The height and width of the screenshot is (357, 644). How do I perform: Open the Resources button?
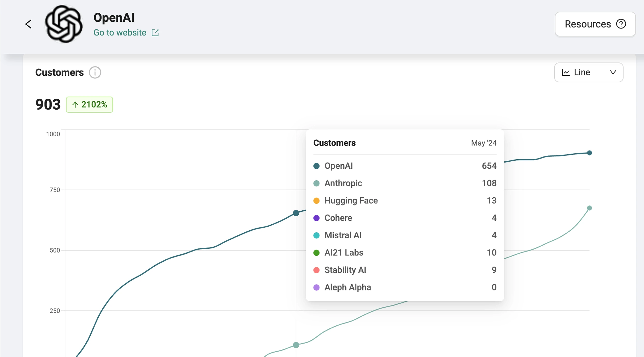[x=595, y=24]
